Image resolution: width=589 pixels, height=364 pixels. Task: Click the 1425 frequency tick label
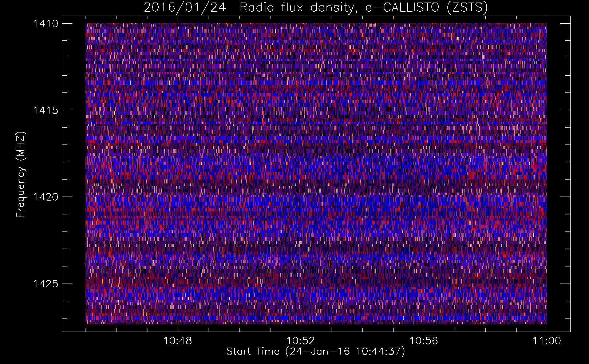[46, 284]
